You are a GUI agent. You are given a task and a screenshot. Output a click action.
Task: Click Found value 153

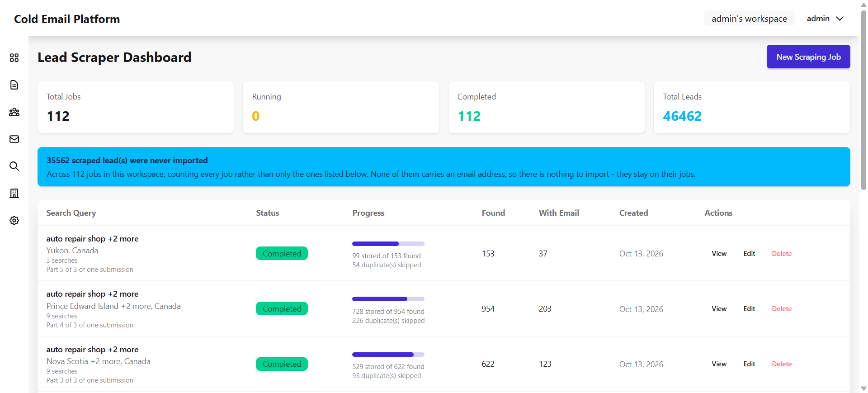point(488,254)
